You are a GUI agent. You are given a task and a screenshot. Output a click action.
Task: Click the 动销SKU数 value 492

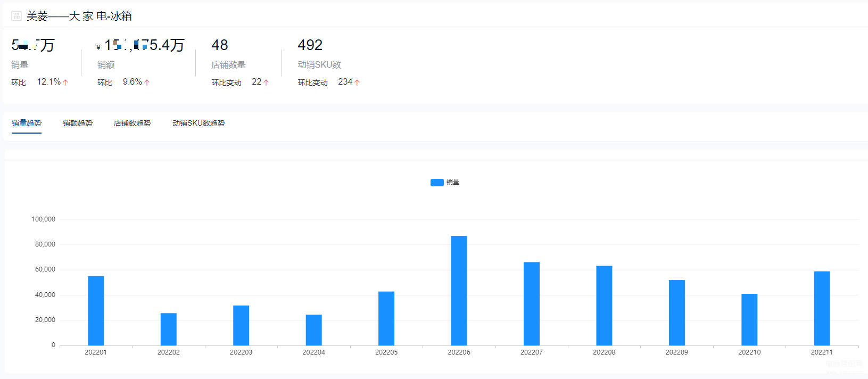tap(310, 45)
